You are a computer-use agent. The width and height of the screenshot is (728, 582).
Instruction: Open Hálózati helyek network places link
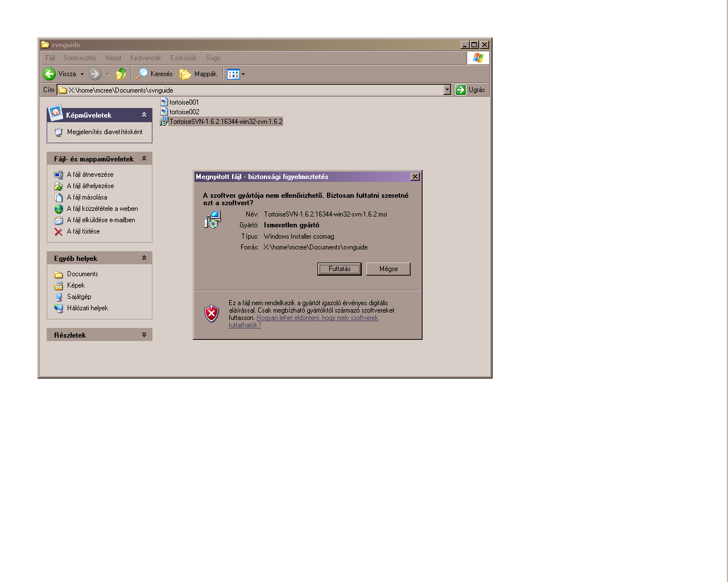[x=87, y=308]
